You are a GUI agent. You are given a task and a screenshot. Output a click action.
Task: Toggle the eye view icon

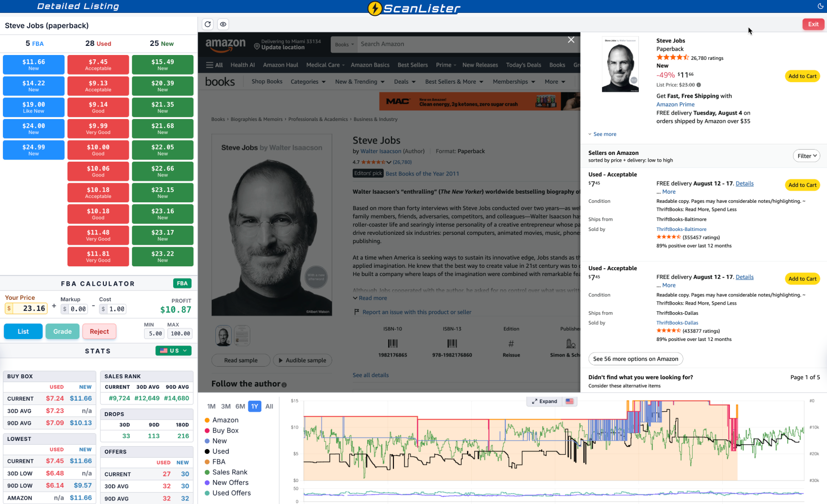[x=223, y=24]
